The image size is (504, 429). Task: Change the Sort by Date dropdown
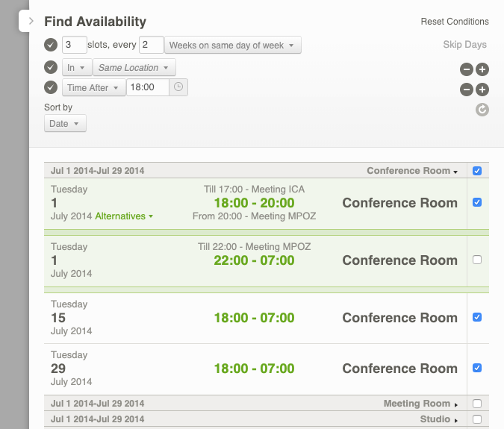pos(65,124)
